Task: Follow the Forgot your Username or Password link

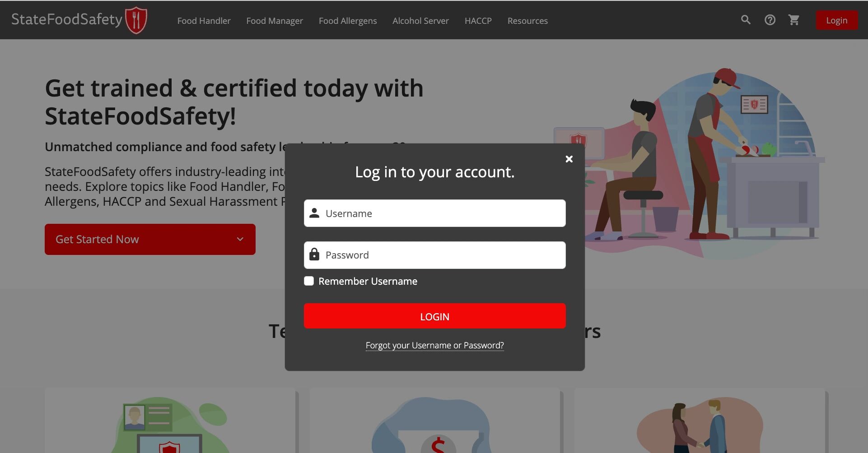Action: (434, 345)
